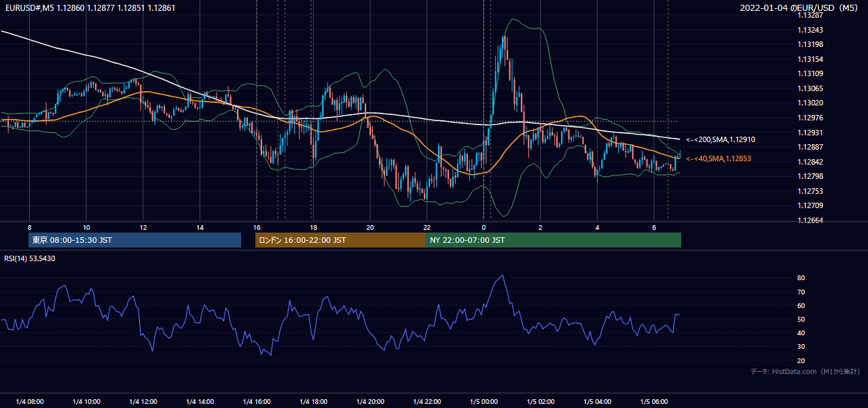Screen dimensions: 868x408
Task: Click price level 1.13287 on axis
Action: pyautogui.click(x=810, y=15)
